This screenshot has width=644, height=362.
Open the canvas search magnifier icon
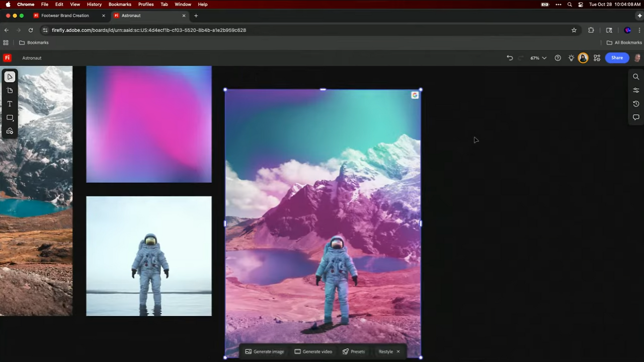[636, 77]
